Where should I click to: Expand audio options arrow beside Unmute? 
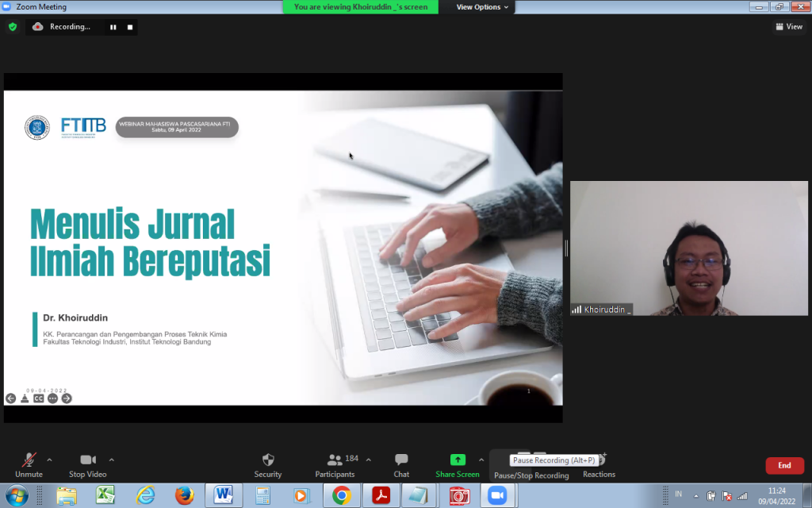tap(49, 460)
